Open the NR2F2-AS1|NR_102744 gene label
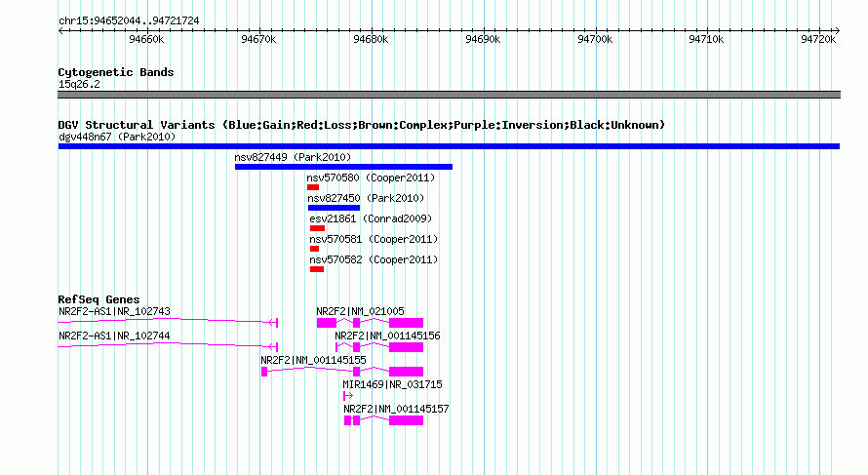Viewport: 868px width, 475px height. 114,336
